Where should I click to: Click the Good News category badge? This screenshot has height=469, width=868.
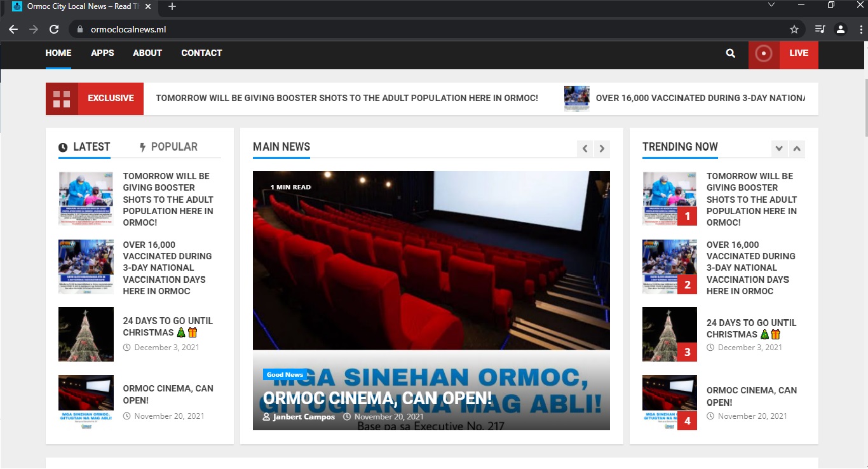tap(285, 375)
